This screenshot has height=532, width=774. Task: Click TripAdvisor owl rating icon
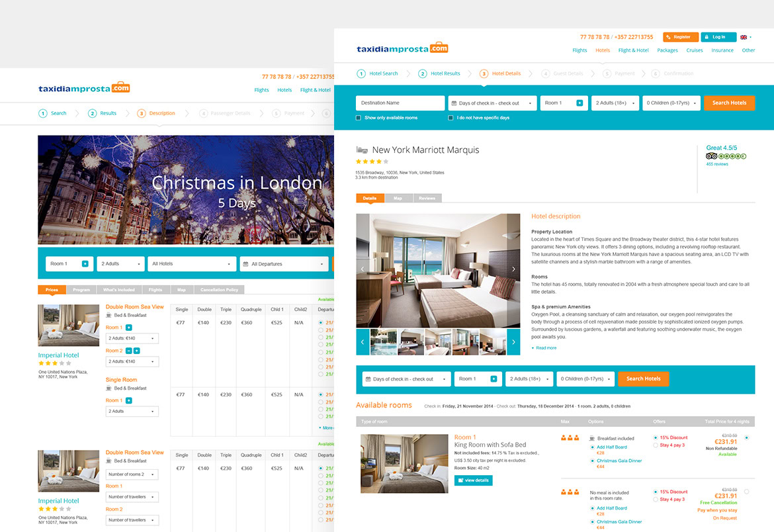[711, 156]
